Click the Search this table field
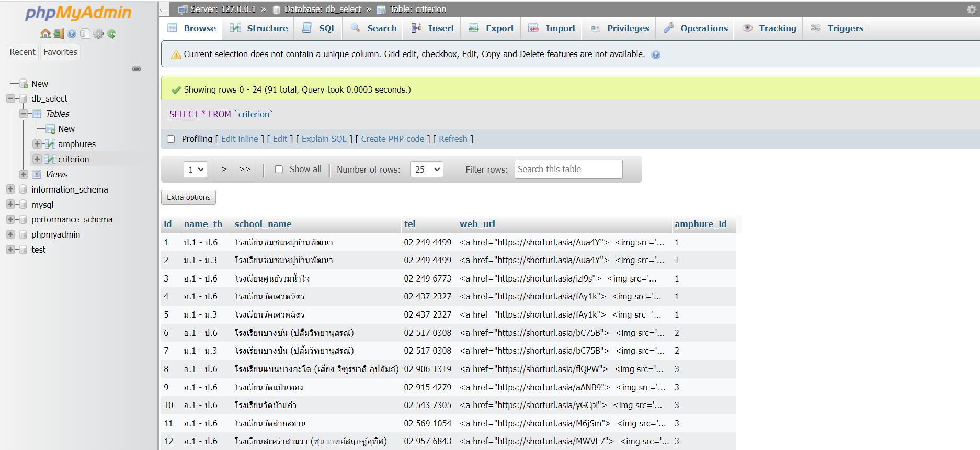The height and width of the screenshot is (450, 980). pos(568,169)
